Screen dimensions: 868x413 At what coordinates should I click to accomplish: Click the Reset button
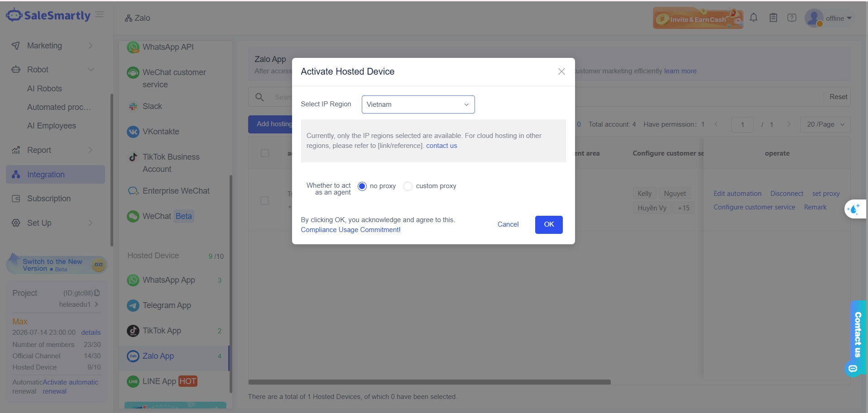point(838,97)
